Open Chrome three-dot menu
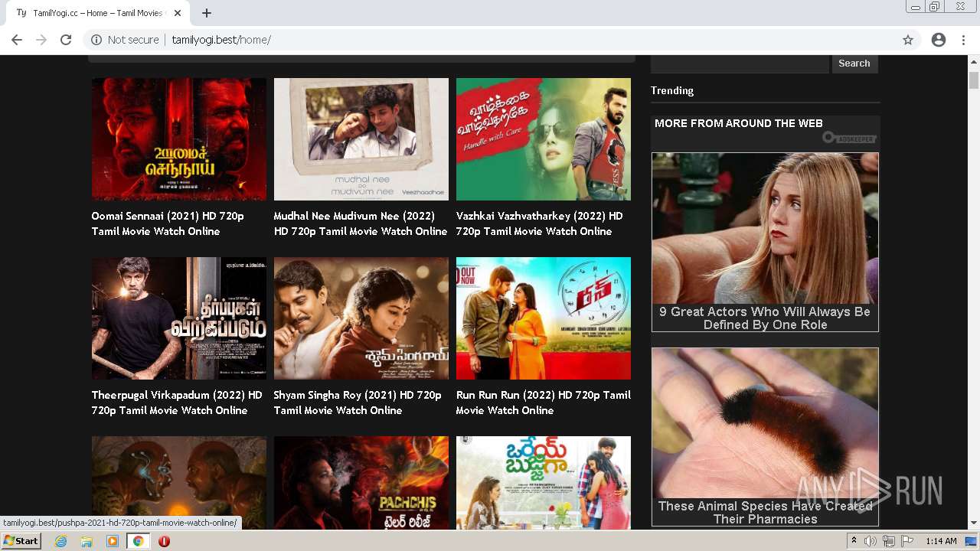 click(963, 40)
